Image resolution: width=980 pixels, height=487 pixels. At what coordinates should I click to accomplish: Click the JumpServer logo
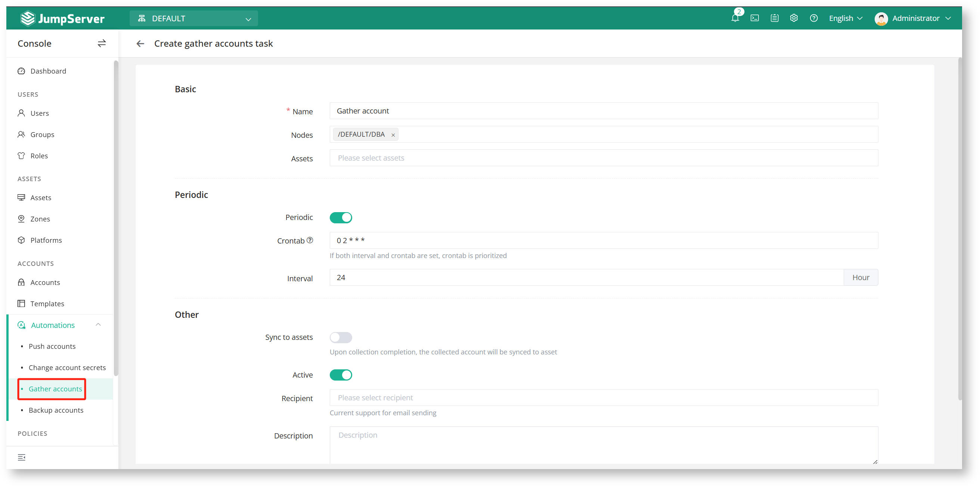(62, 18)
